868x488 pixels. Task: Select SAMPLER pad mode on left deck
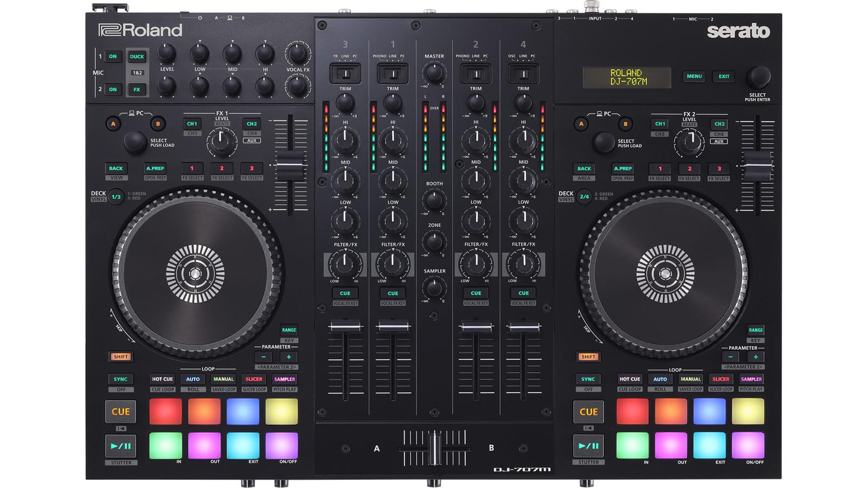tap(285, 379)
